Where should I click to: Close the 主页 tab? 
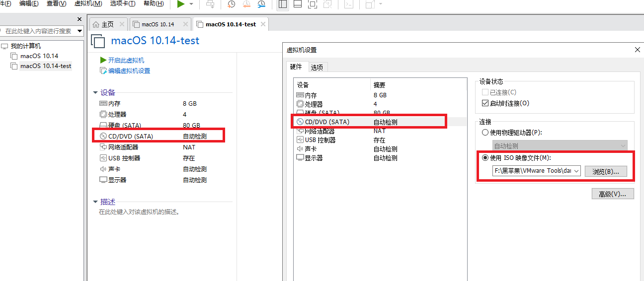pos(121,24)
